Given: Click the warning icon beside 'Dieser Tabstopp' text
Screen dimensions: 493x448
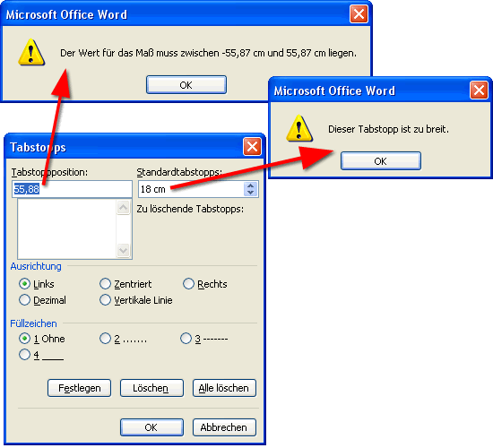Looking at the screenshot, I should [x=299, y=128].
